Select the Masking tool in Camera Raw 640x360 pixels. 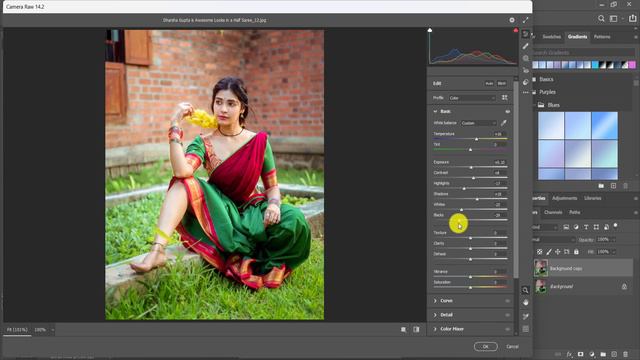[526, 58]
